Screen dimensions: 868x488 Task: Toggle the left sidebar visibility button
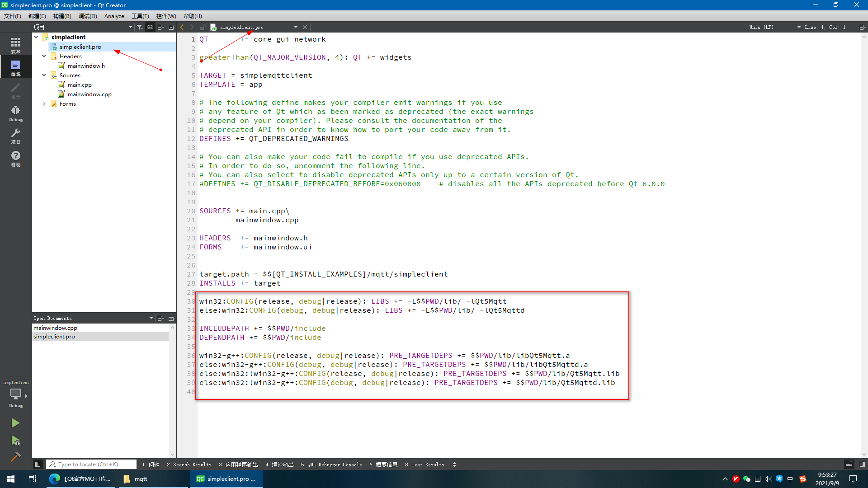(x=38, y=464)
